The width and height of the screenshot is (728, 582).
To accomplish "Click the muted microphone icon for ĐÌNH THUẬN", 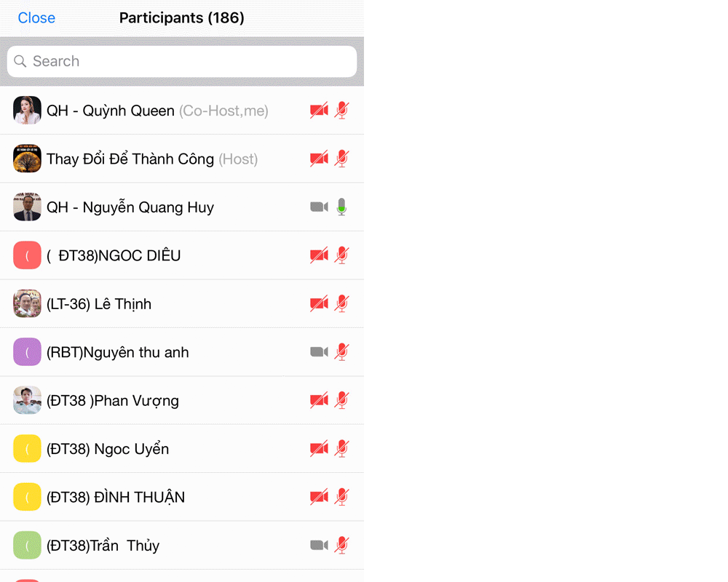I will tap(341, 497).
